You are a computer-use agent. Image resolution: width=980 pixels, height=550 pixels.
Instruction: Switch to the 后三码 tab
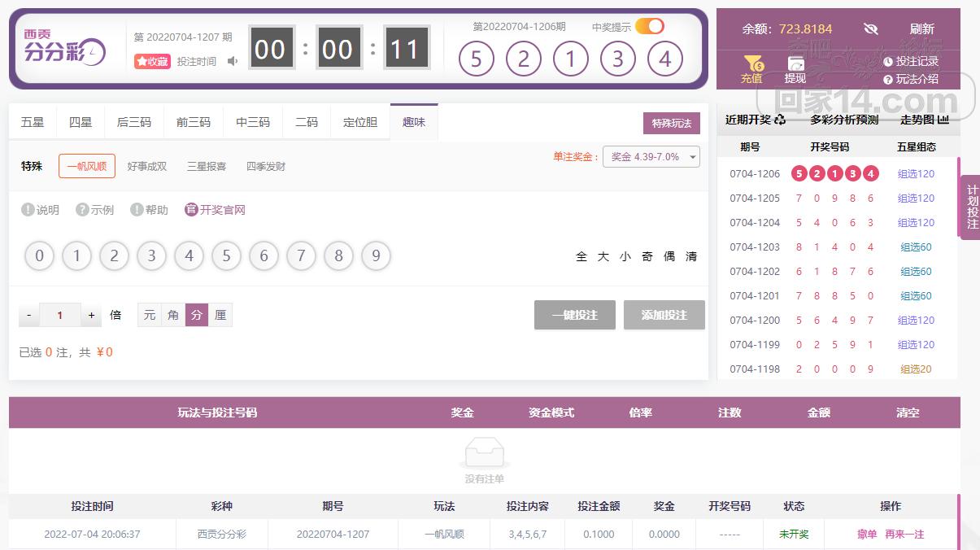coord(134,122)
